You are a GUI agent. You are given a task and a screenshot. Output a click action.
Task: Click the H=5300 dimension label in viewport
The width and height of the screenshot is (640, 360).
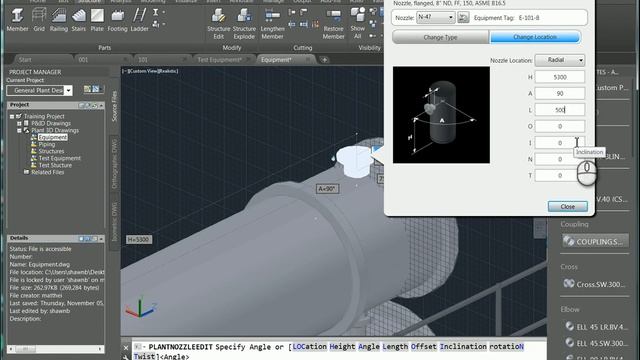138,240
